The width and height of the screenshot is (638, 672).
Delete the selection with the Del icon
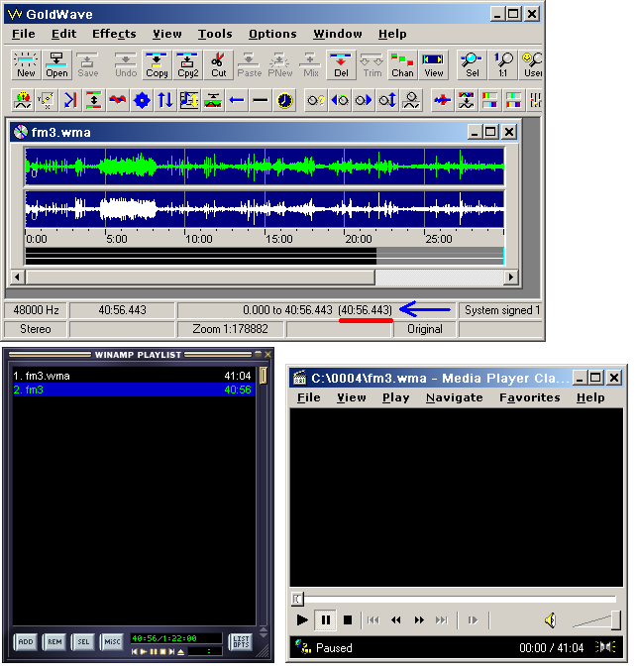click(x=341, y=64)
